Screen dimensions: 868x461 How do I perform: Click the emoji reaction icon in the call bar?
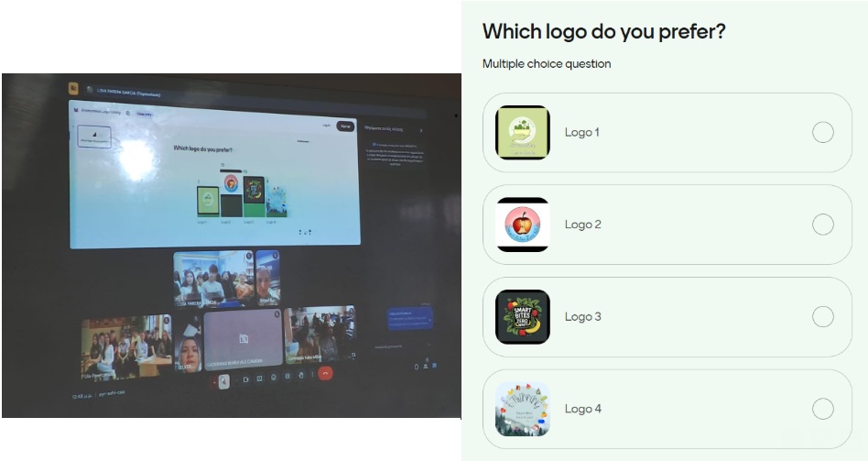(273, 377)
